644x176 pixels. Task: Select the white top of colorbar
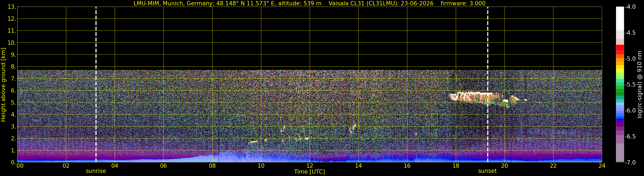pyautogui.click(x=620, y=18)
